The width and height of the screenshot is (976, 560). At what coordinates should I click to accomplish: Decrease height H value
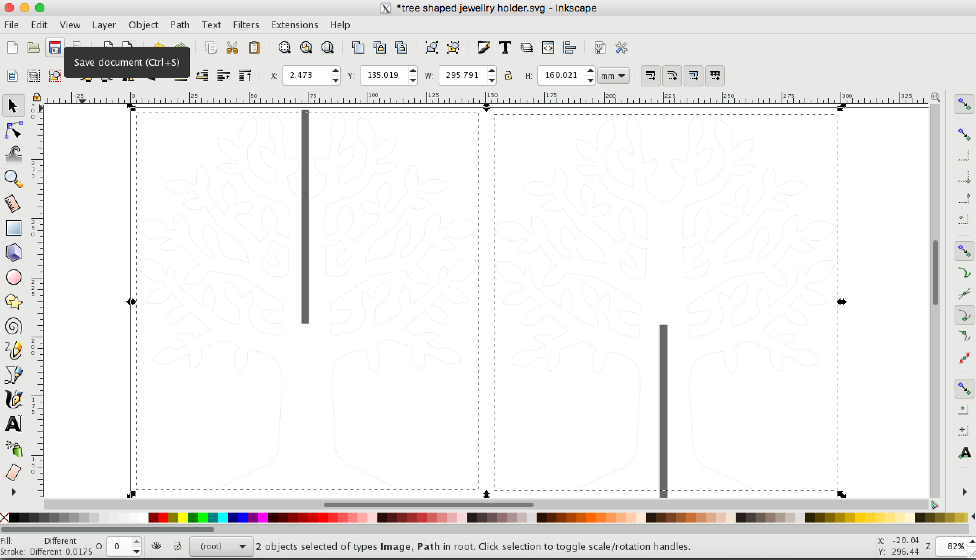[x=590, y=80]
